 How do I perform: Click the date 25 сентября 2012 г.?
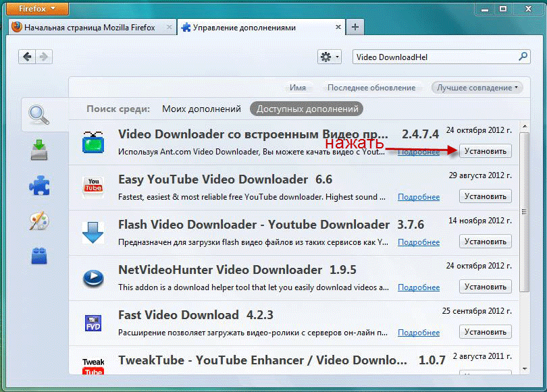pos(477,311)
